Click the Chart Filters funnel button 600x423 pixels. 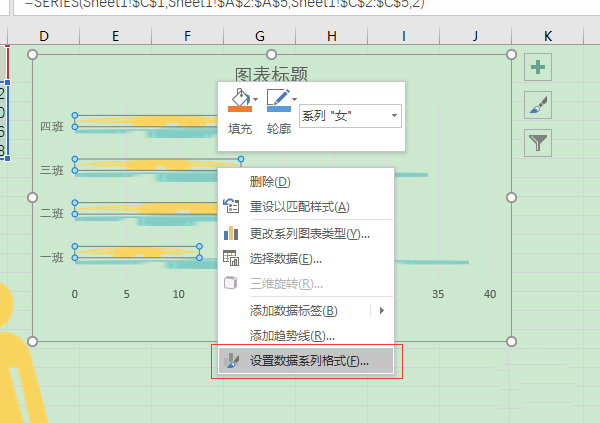pos(538,143)
